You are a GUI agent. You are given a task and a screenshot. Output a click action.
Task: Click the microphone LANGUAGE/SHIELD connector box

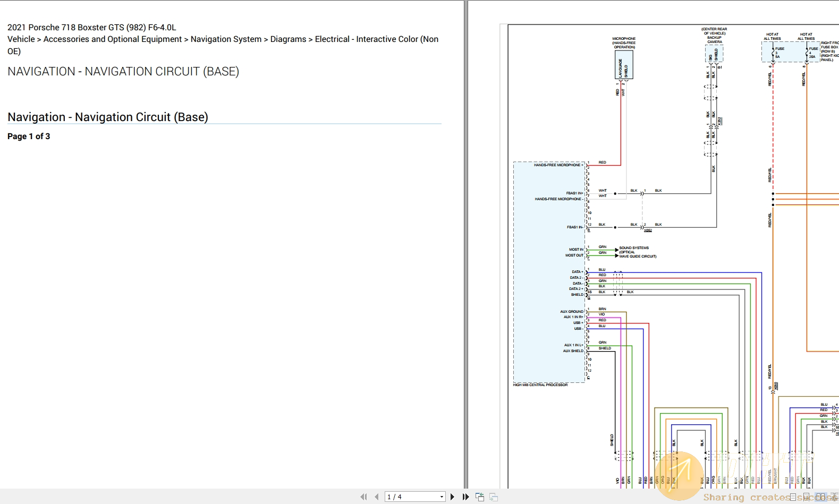coord(624,65)
